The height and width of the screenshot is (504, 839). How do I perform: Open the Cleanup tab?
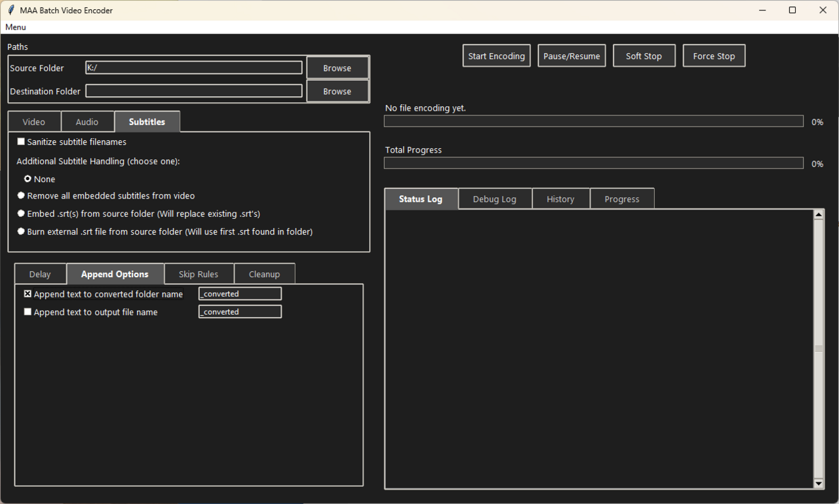pyautogui.click(x=264, y=274)
